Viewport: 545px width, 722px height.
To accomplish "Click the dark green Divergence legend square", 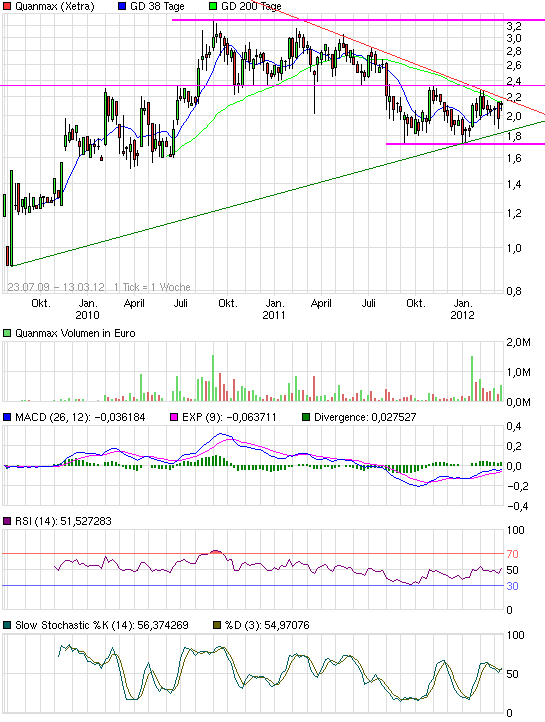I will 306,417.
